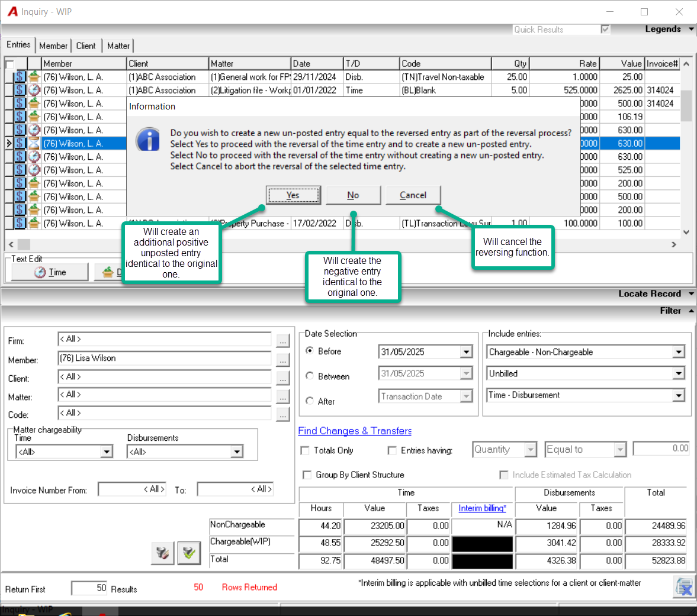This screenshot has height=616, width=697.
Task: Click the dollar icon in the 106.19 row
Action: [x=20, y=117]
